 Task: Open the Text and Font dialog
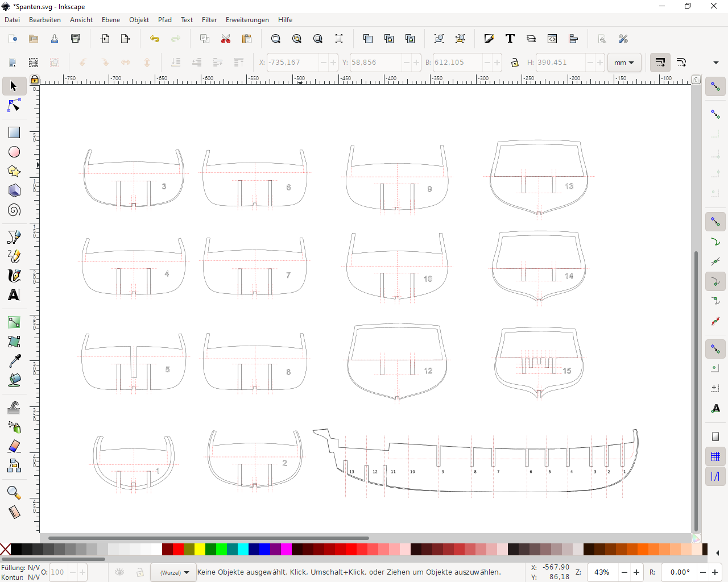click(510, 39)
